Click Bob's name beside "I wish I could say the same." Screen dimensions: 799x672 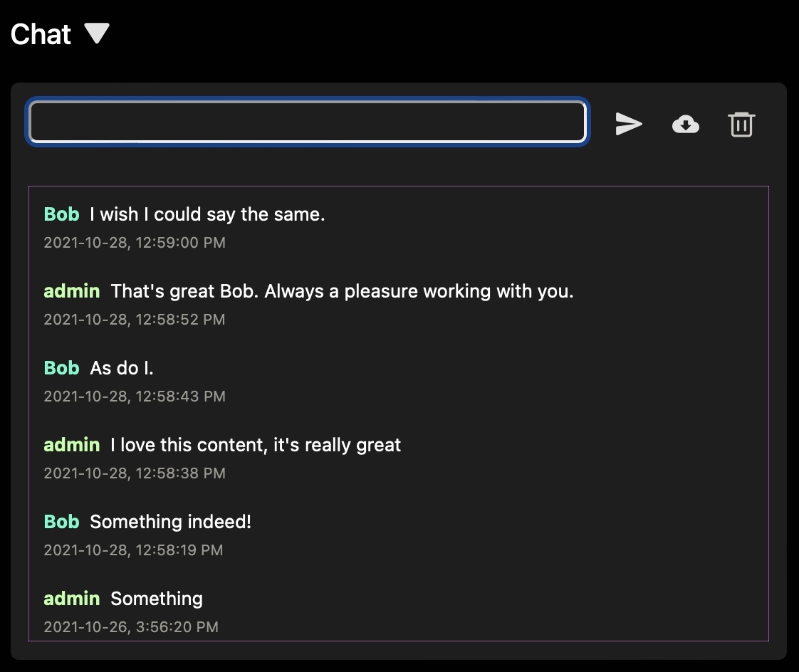coord(61,214)
